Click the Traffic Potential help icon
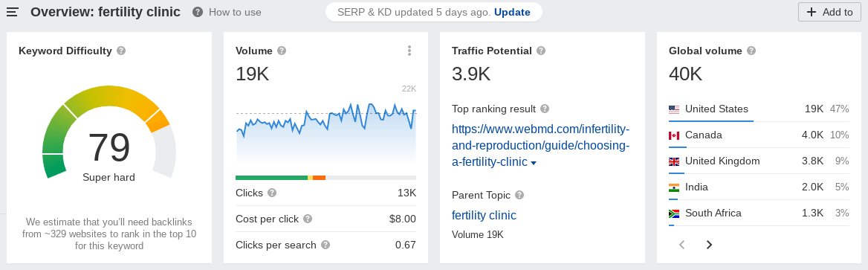The height and width of the screenshot is (270, 868). coord(541,51)
